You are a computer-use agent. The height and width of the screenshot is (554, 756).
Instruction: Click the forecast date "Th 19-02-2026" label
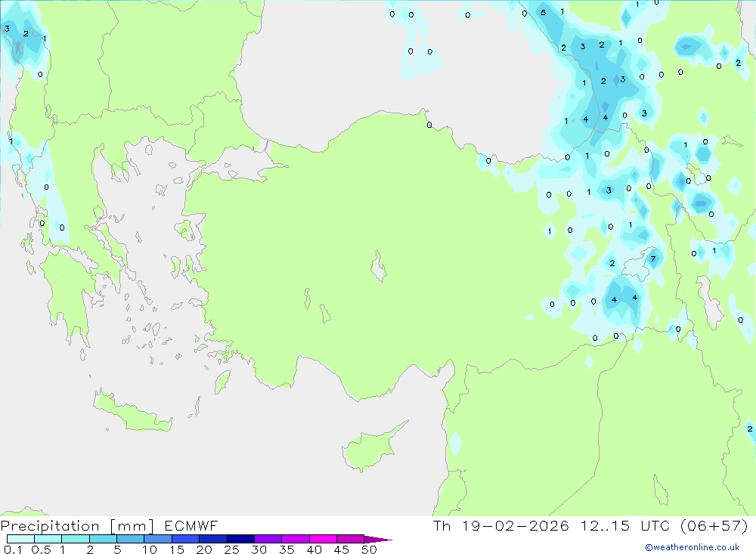coord(500,526)
